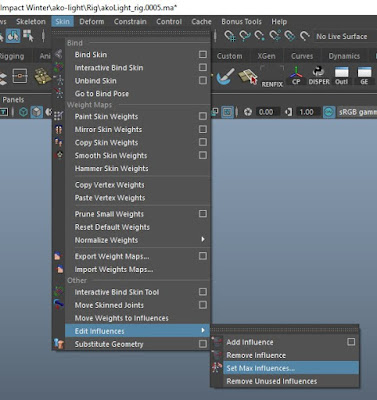Choose Remove Unused Influences
Image resolution: width=377 pixels, height=400 pixels.
tap(291, 381)
